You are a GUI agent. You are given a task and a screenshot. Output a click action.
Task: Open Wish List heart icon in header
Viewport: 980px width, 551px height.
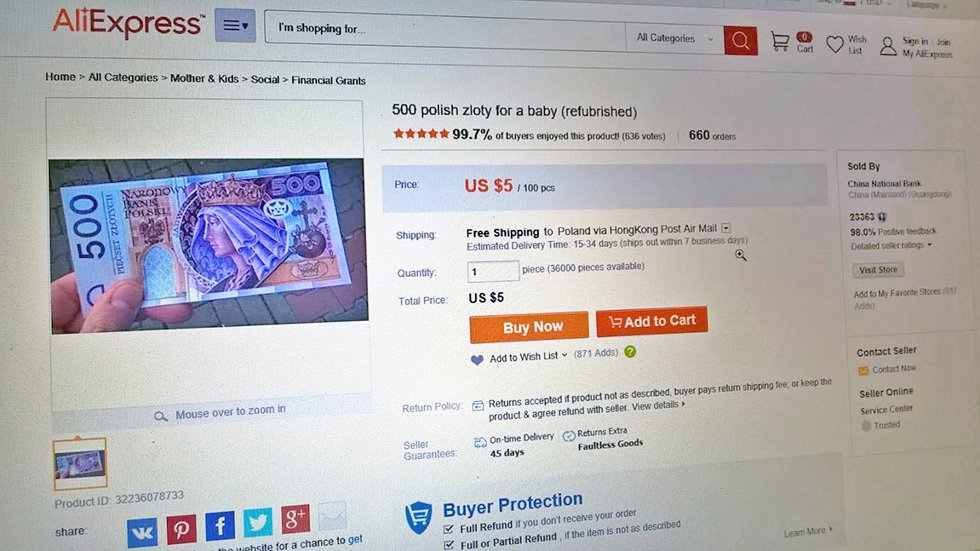tap(835, 45)
